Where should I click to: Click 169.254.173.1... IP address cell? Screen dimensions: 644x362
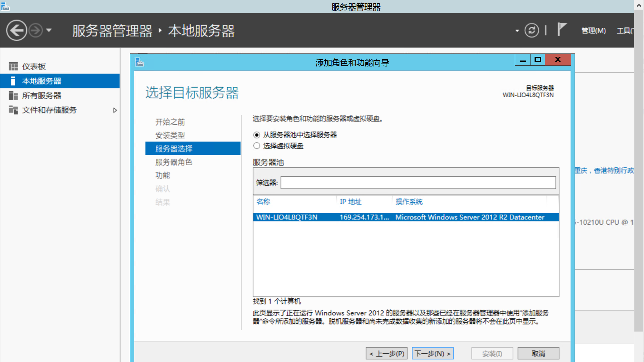tap(364, 217)
